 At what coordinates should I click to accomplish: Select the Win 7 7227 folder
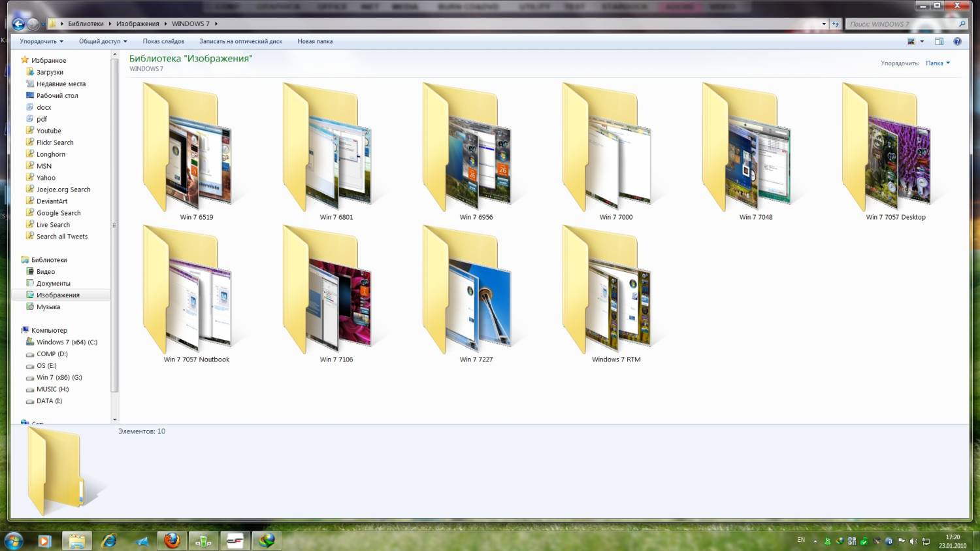(x=476, y=294)
